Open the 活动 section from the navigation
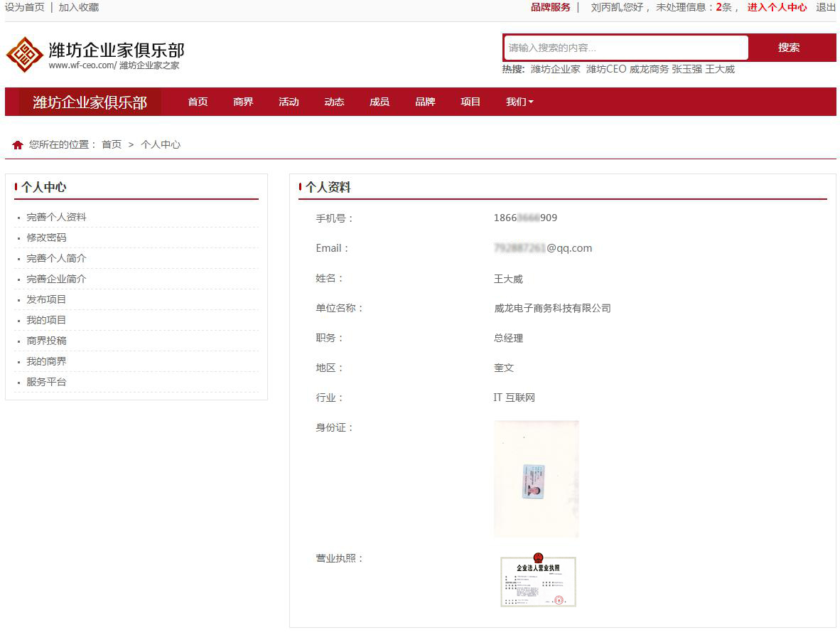 coord(288,102)
